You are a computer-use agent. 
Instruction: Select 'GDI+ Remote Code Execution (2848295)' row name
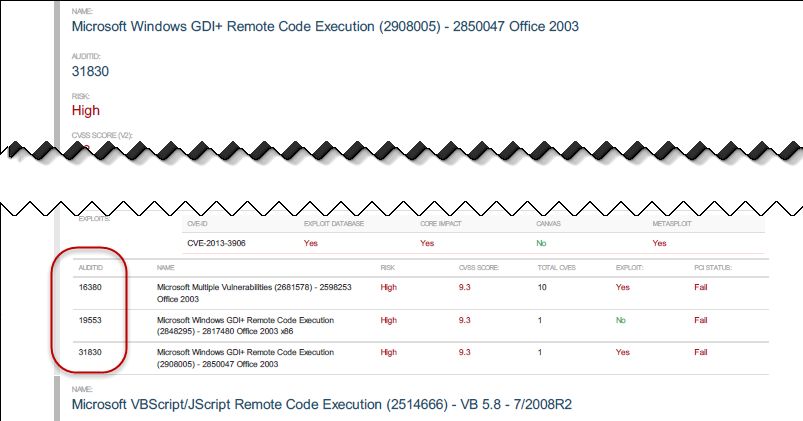[x=245, y=326]
